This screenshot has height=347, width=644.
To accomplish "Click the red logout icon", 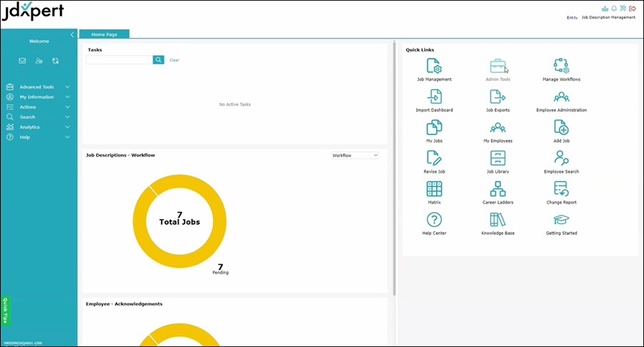I will tap(633, 9).
